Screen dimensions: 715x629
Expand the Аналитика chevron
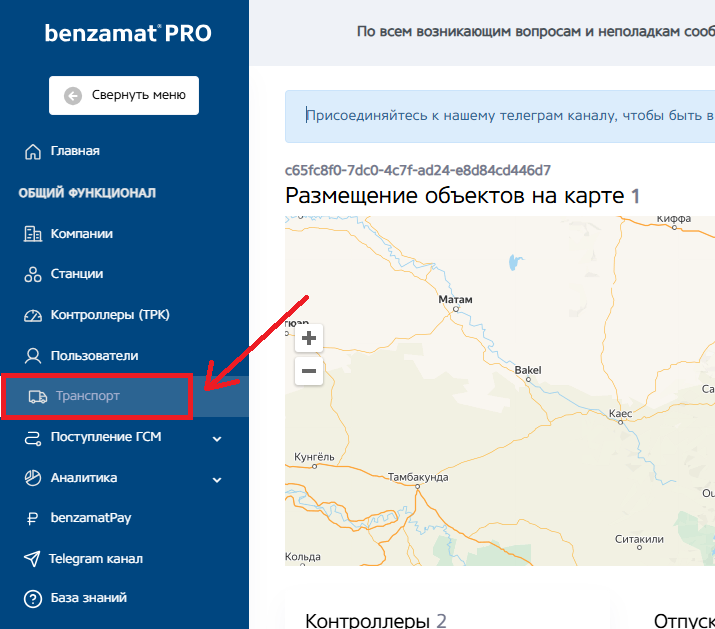point(217,480)
